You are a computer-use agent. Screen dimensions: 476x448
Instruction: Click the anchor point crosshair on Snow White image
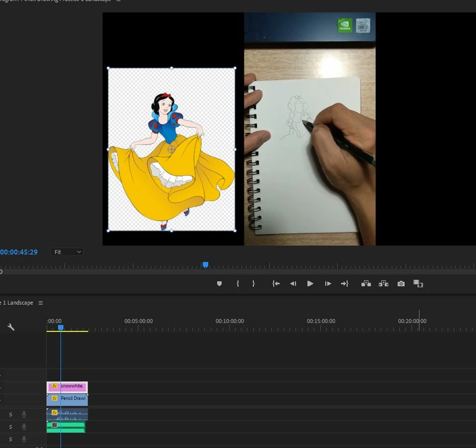click(x=171, y=149)
